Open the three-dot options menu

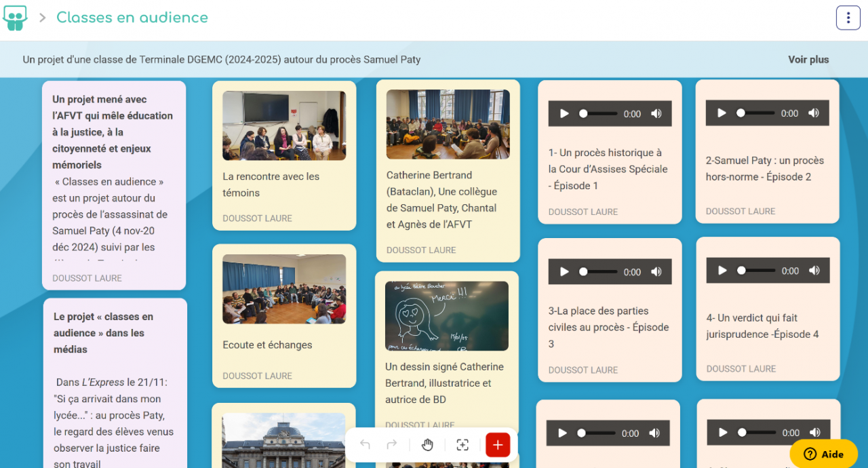point(848,18)
